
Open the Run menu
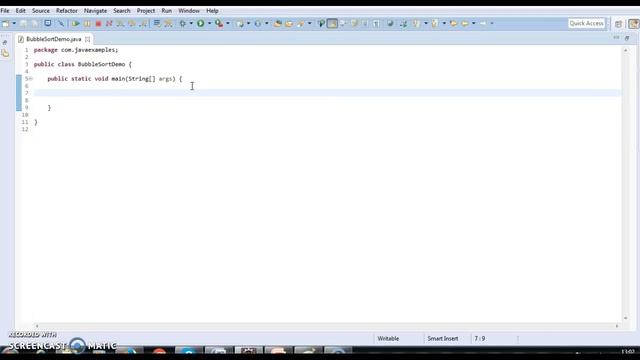click(167, 11)
